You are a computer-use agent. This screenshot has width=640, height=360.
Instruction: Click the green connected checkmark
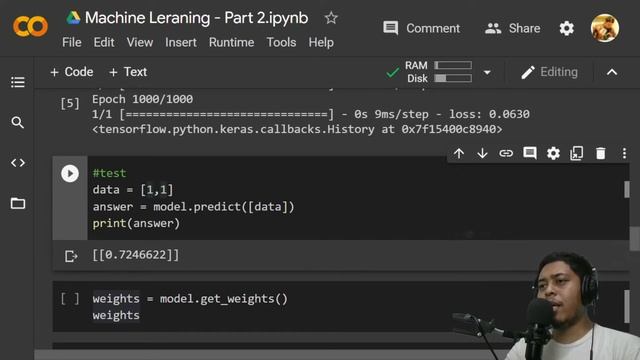pyautogui.click(x=392, y=73)
